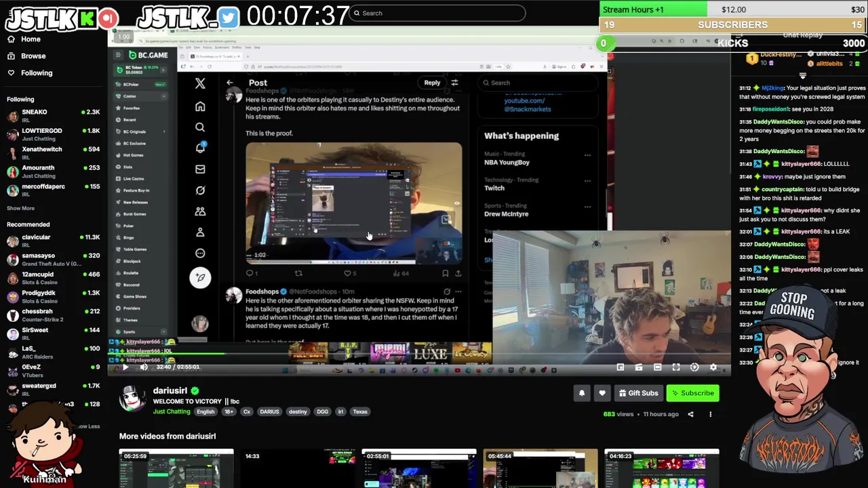Open X Grok icon in sidebar

click(200, 190)
